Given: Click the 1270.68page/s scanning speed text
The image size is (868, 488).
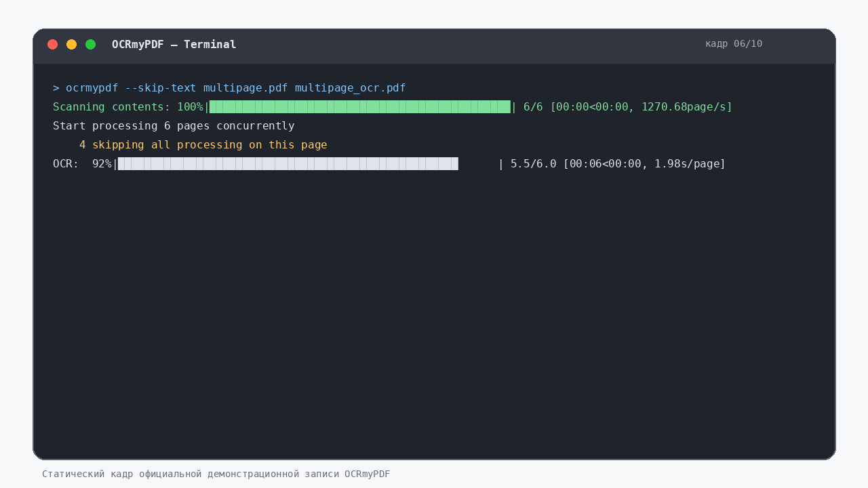Looking at the screenshot, I should (684, 107).
